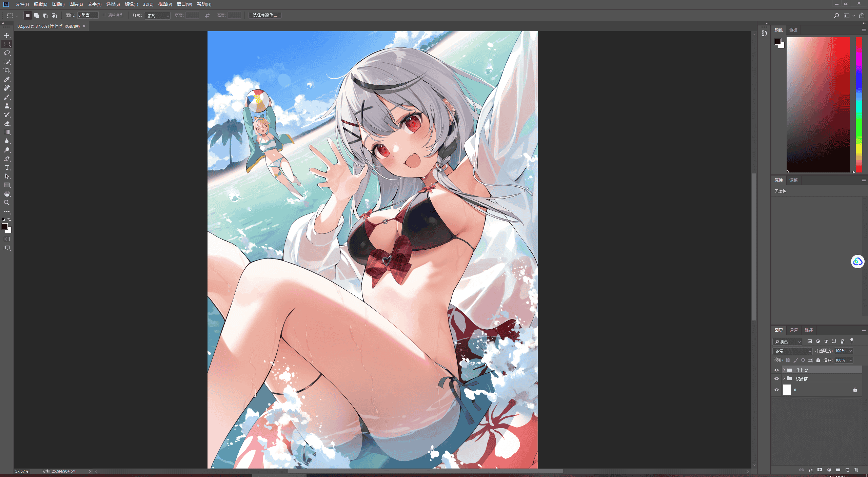Click the hue spectrum slider

tap(859, 105)
